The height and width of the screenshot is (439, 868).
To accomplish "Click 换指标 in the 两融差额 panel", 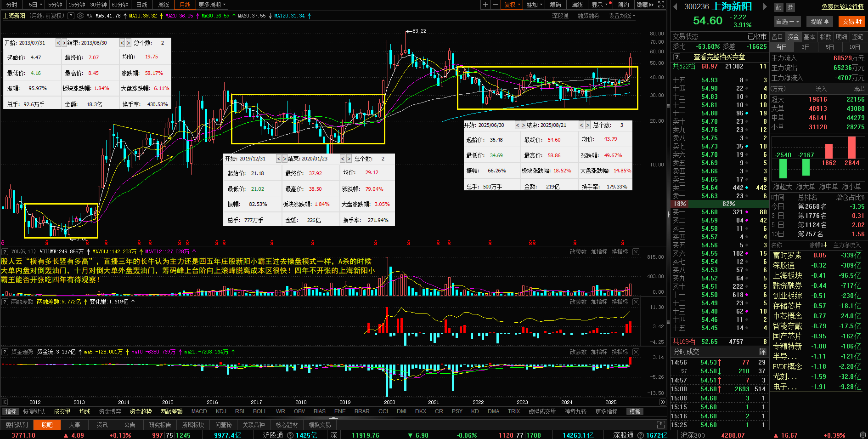I will [x=620, y=302].
